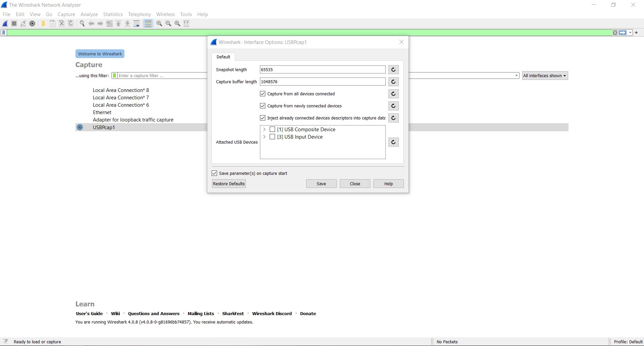Viewport: 644px width, 346px height.
Task: Reset Snapshot length to its default
Action: pos(393,69)
